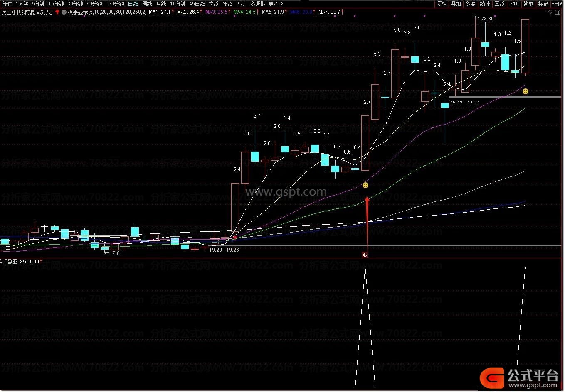Image resolution: width=565 pixels, height=392 pixels.
Task: Select the 10分钟 period tab
Action: pyautogui.click(x=178, y=4)
